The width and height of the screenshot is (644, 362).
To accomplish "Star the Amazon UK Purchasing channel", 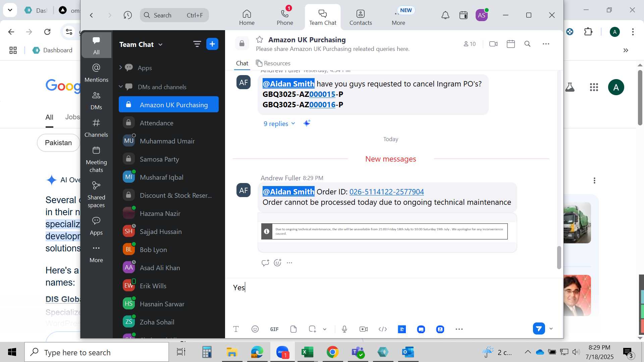I will pyautogui.click(x=259, y=40).
